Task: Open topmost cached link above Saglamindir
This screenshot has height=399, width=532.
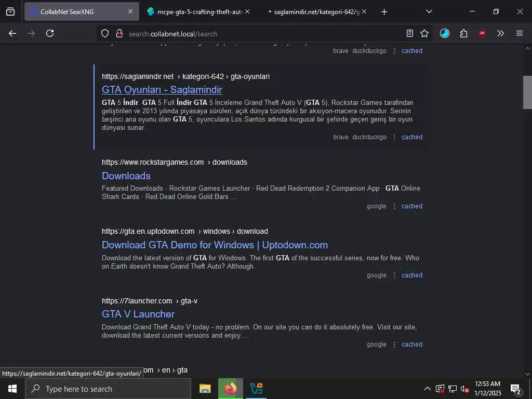Action: click(412, 51)
